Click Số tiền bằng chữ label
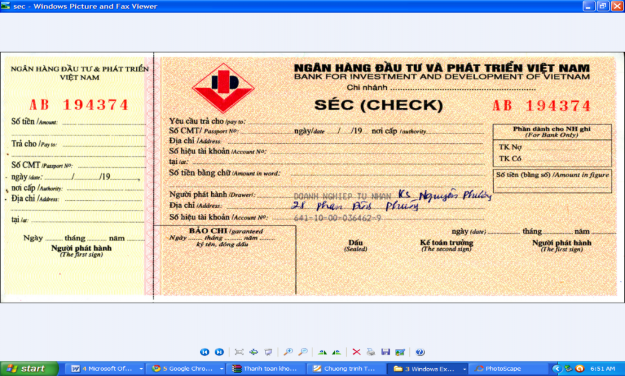Image resolution: width=625 pixels, height=376 pixels. pos(224,173)
